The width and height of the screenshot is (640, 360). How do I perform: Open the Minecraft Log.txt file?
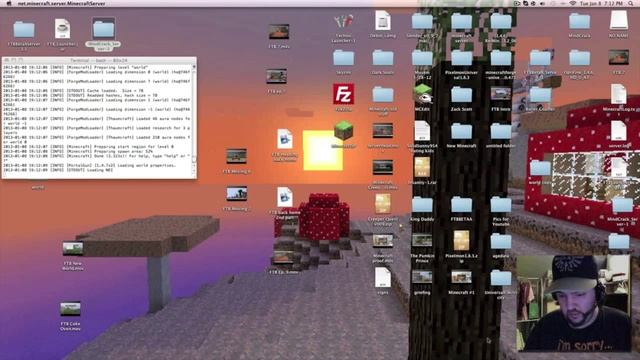coord(618,94)
